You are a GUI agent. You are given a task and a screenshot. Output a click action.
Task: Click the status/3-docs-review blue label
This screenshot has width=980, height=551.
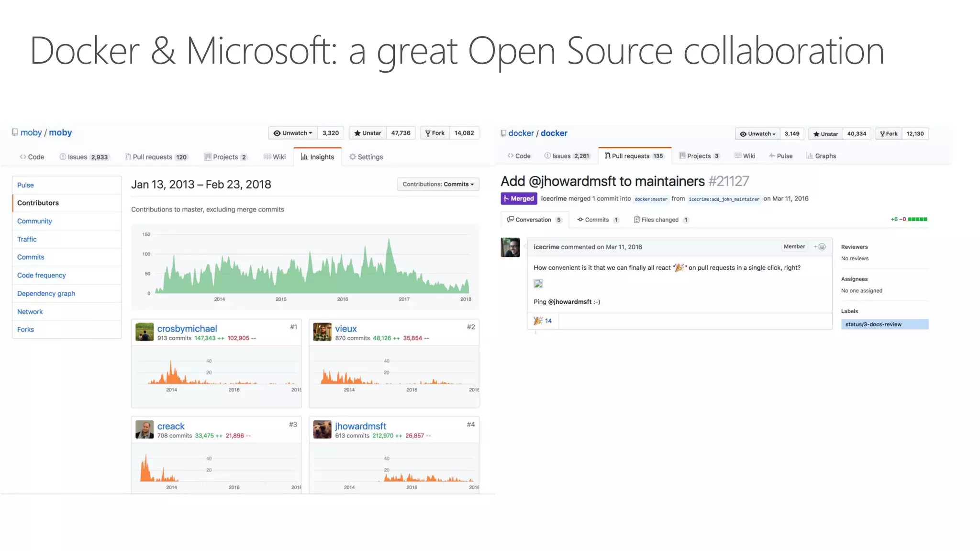point(884,324)
